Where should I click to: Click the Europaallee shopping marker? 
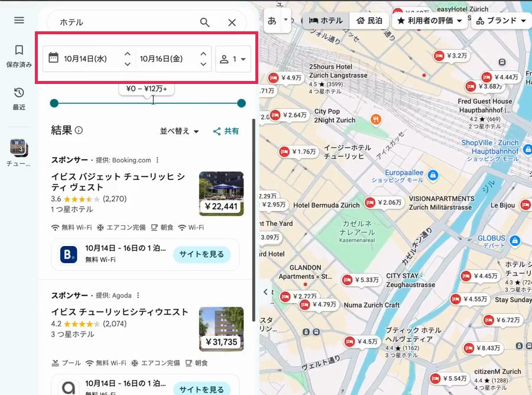point(433,175)
